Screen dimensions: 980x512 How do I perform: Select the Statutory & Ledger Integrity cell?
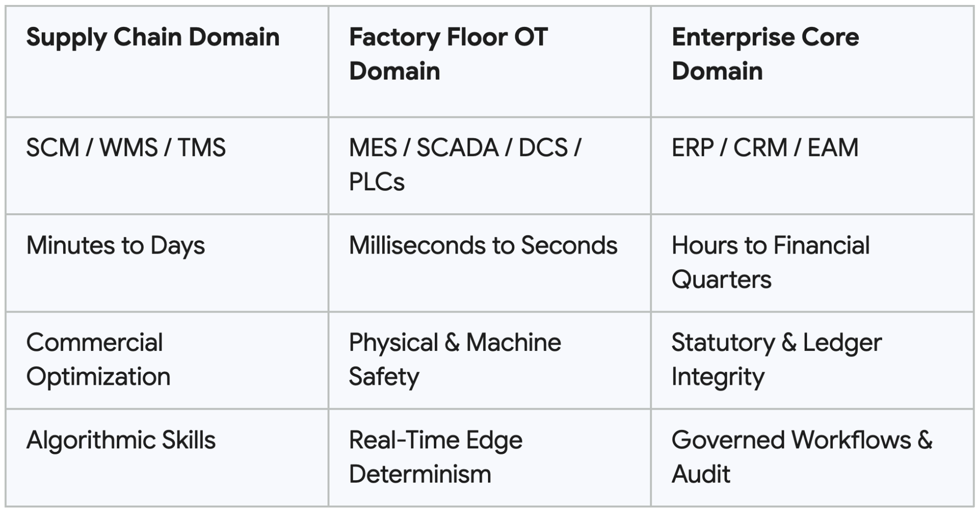point(812,360)
